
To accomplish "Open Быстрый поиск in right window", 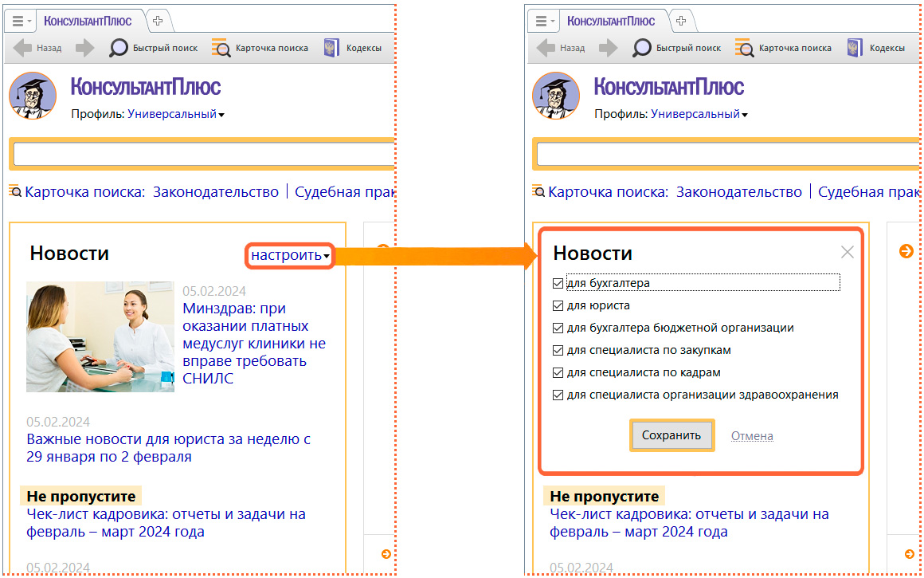I will (x=677, y=48).
